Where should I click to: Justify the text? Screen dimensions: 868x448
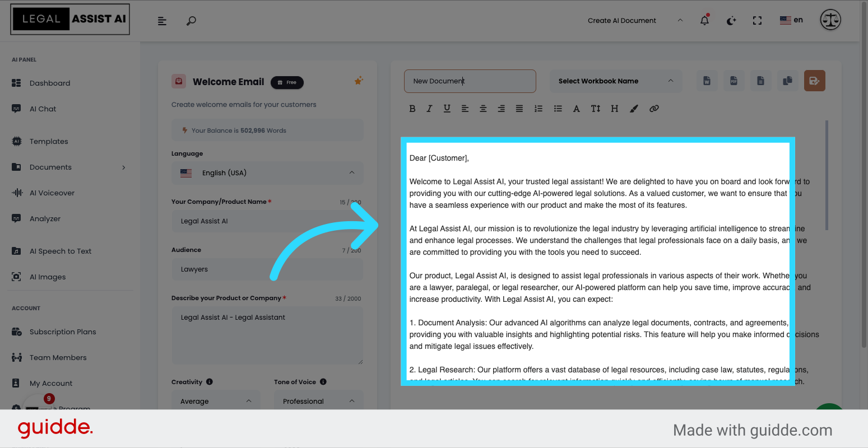[519, 109]
